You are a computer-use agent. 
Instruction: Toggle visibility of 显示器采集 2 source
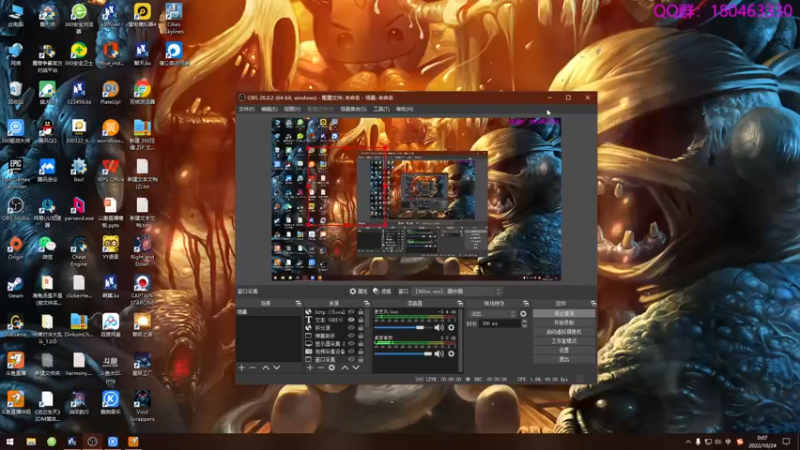[351, 344]
